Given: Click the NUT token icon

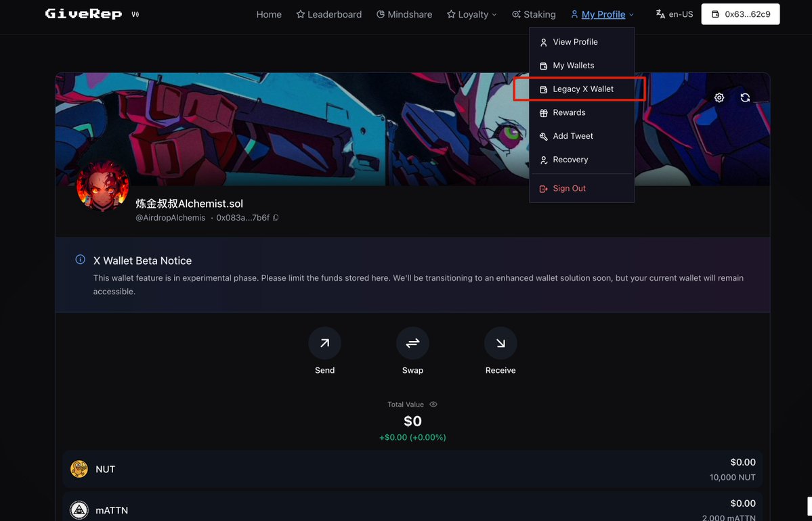Looking at the screenshot, I should click(79, 469).
